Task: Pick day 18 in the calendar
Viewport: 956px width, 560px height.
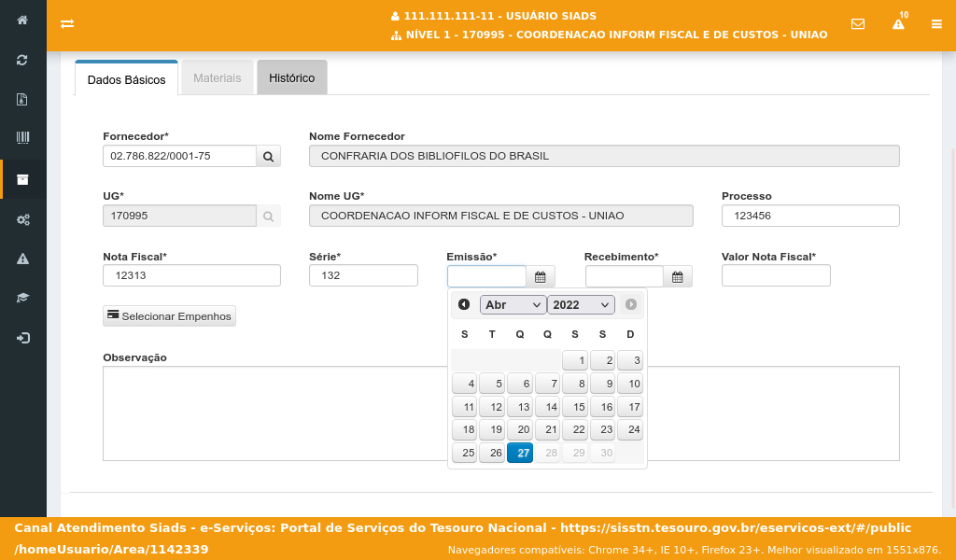Action: [465, 429]
